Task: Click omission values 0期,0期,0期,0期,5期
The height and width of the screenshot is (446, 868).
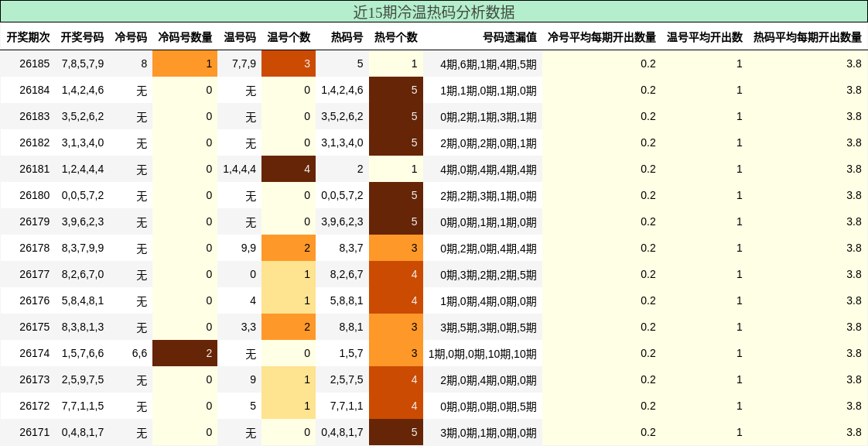Action: 488,406
